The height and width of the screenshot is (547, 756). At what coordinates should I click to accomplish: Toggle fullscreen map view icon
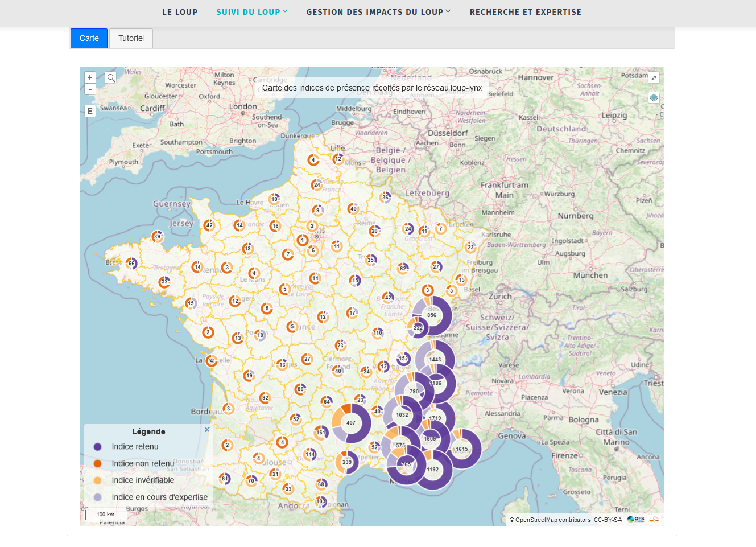(x=654, y=77)
